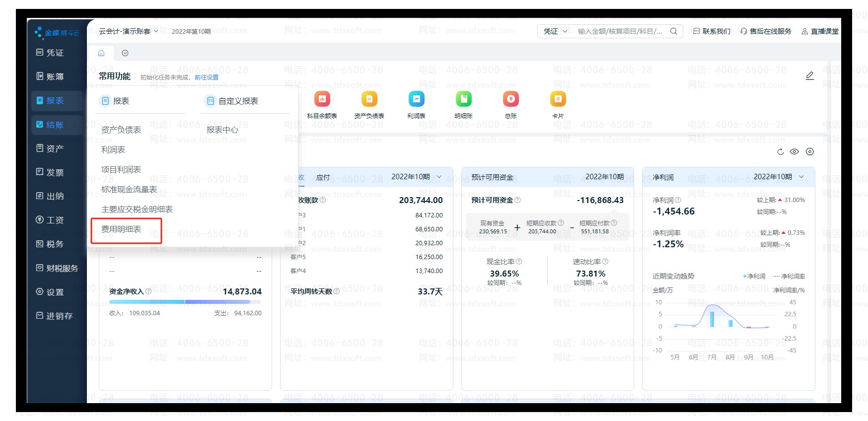The image size is (868, 421).
Task: Click the pencil edit icon for 常用功能
Action: coord(809,76)
